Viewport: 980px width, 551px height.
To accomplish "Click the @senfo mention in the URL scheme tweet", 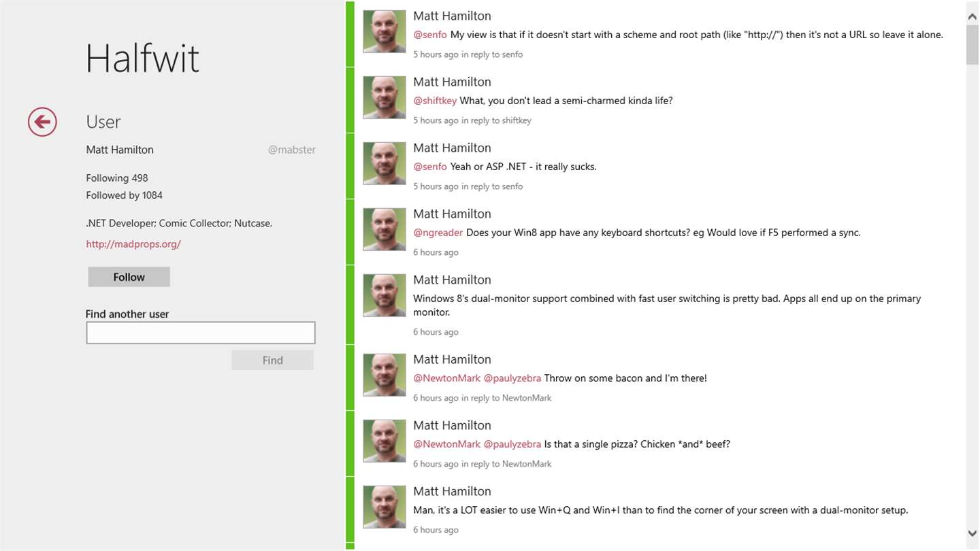I will (x=430, y=35).
